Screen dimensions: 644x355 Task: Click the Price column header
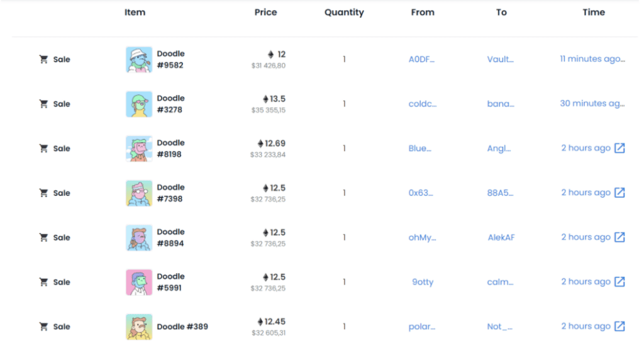pos(265,12)
